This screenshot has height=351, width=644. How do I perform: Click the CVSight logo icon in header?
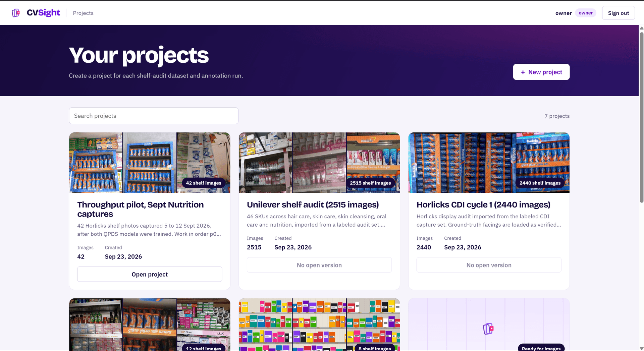pyautogui.click(x=16, y=13)
